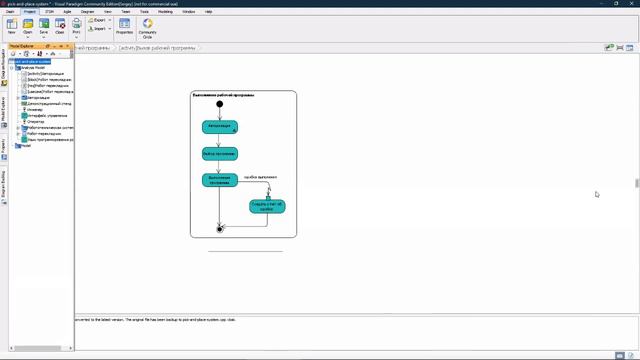Click the breadcrumb [activity] Вызов рабочей программы
This screenshot has height=360, width=640.
(157, 48)
